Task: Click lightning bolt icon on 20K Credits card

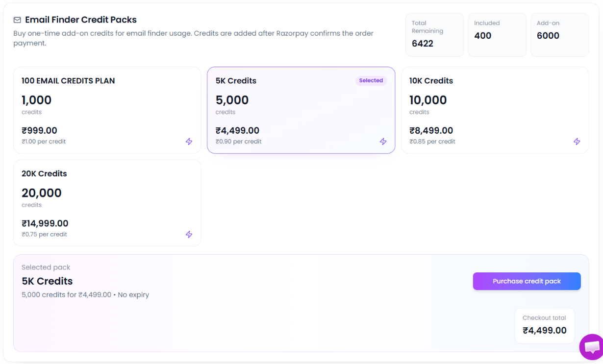Action: pyautogui.click(x=189, y=235)
